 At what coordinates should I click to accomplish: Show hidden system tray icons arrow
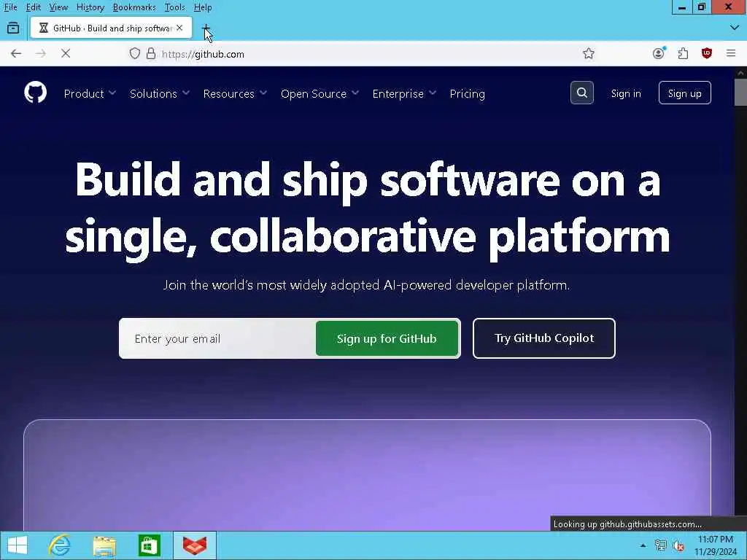pyautogui.click(x=643, y=545)
